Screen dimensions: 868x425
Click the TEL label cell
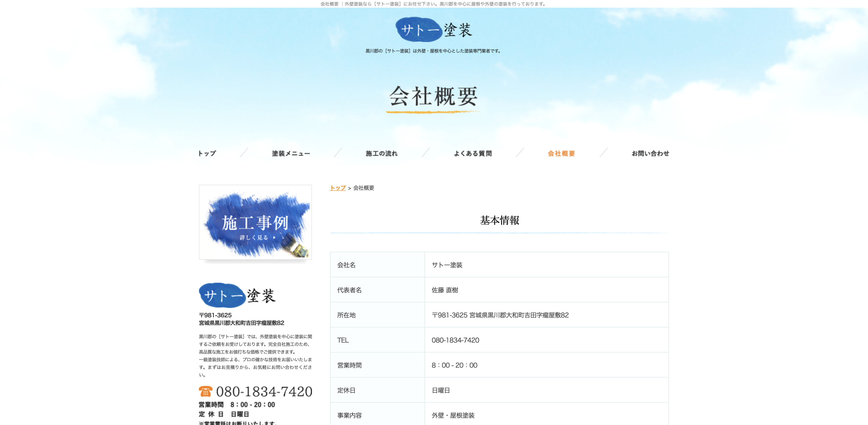tap(377, 340)
